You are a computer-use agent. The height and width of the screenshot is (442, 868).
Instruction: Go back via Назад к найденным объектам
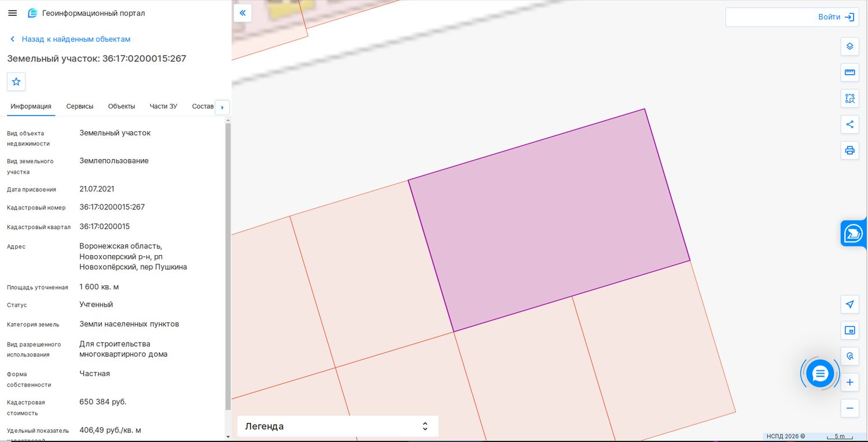click(70, 39)
